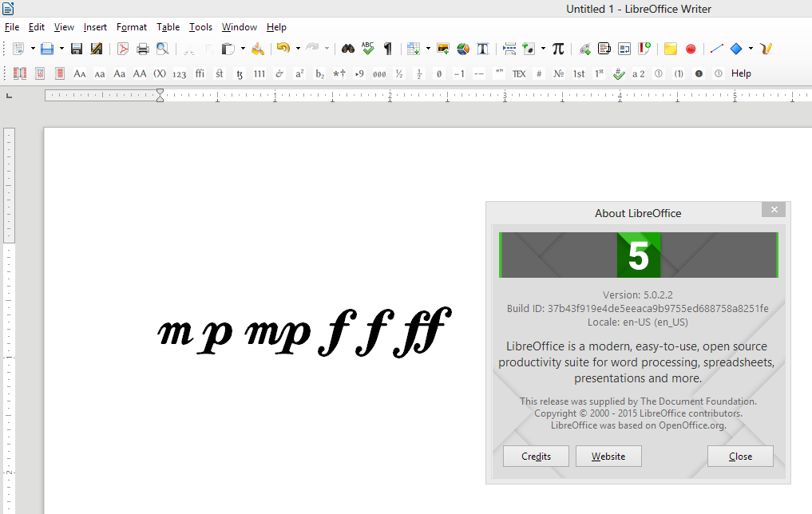Click the Special Character pi icon

point(558,49)
